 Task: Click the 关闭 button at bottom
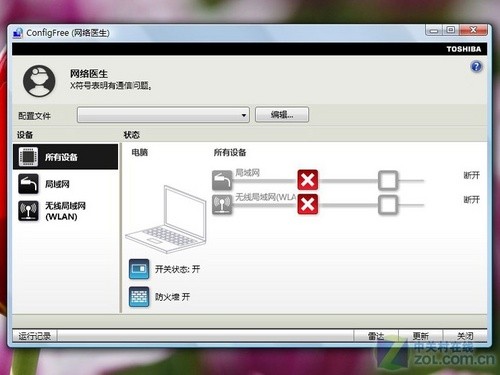[465, 336]
